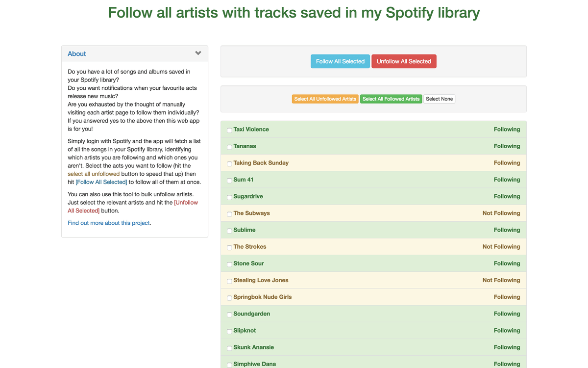Enable the Sublime checkbox

tap(229, 231)
